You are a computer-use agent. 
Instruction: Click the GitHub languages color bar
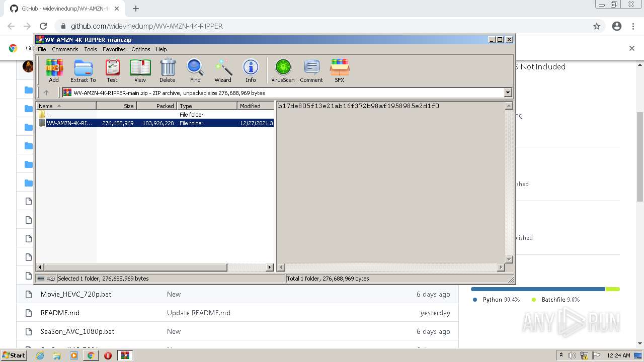click(545, 289)
